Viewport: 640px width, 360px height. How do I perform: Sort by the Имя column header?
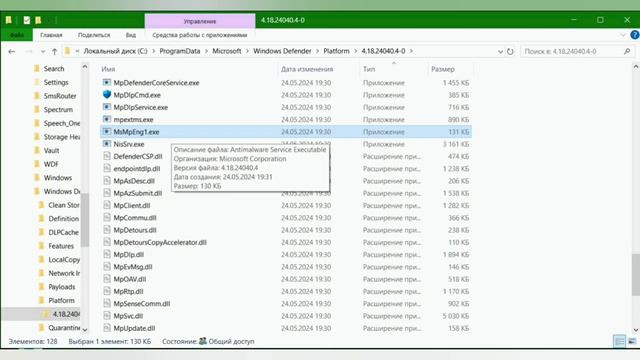(108, 69)
